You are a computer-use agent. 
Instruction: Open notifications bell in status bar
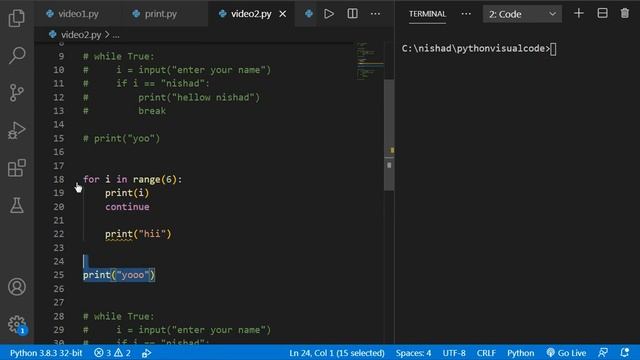point(624,353)
